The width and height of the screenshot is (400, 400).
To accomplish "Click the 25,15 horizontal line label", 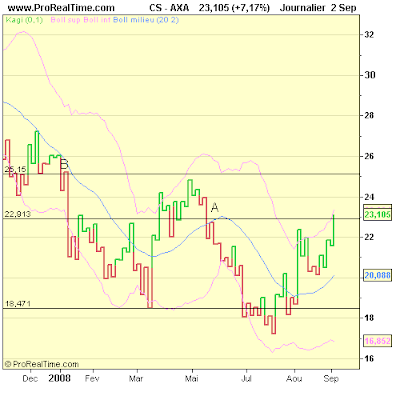I will pyautogui.click(x=15, y=169).
